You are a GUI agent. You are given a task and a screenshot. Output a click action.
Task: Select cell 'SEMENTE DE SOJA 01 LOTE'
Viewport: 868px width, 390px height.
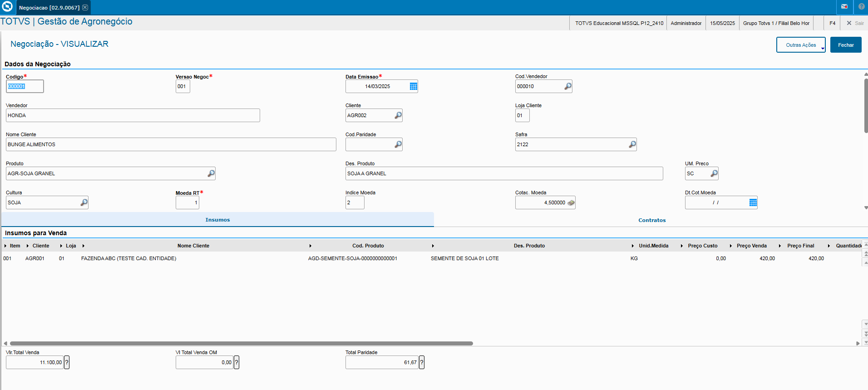(x=465, y=258)
